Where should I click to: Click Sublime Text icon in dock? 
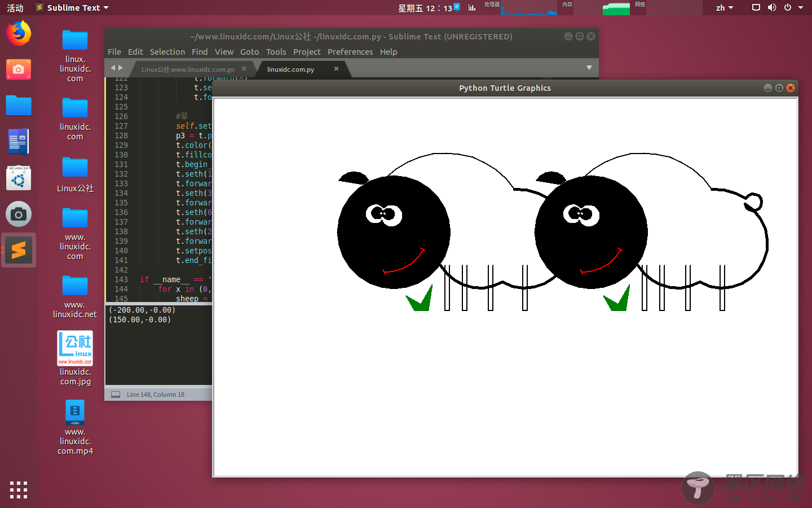19,250
